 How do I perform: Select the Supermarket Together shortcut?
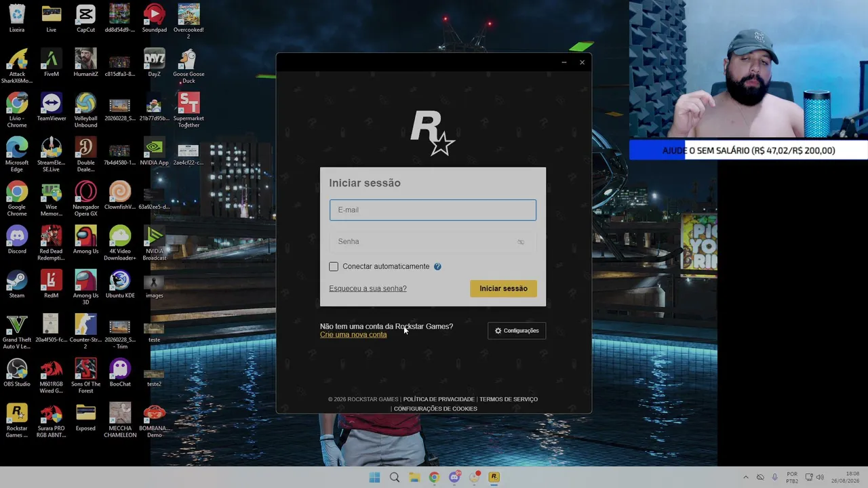(189, 110)
